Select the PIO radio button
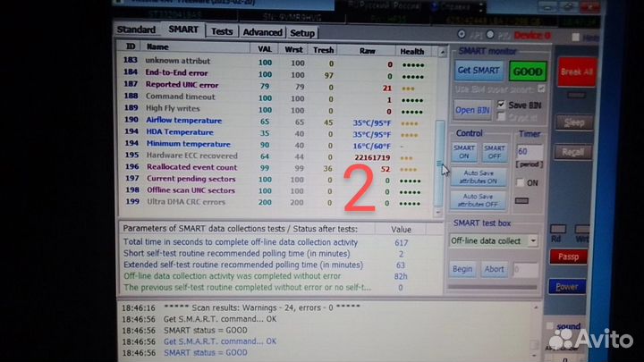This screenshot has width=644, height=362. pos(490,35)
